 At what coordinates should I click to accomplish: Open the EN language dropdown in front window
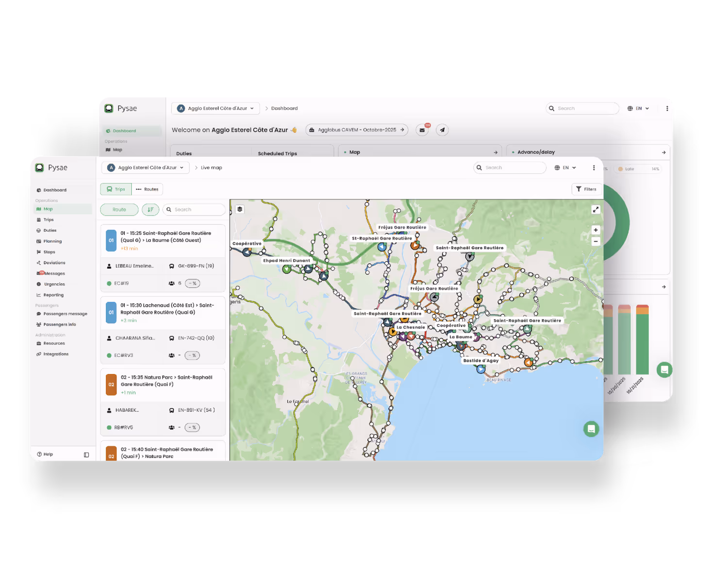click(565, 168)
